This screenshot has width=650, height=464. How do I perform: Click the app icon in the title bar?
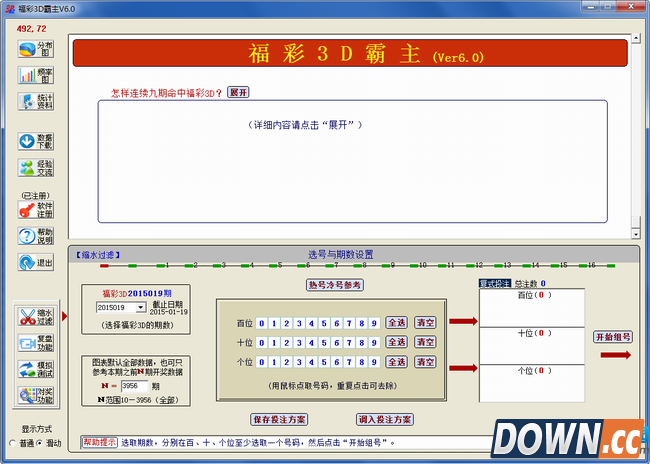click(x=10, y=9)
